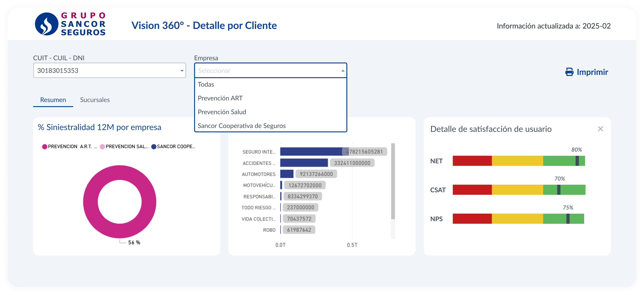Click the NET satisfaction 80% marker
Image resolution: width=644 pixels, height=295 pixels.
(577, 161)
